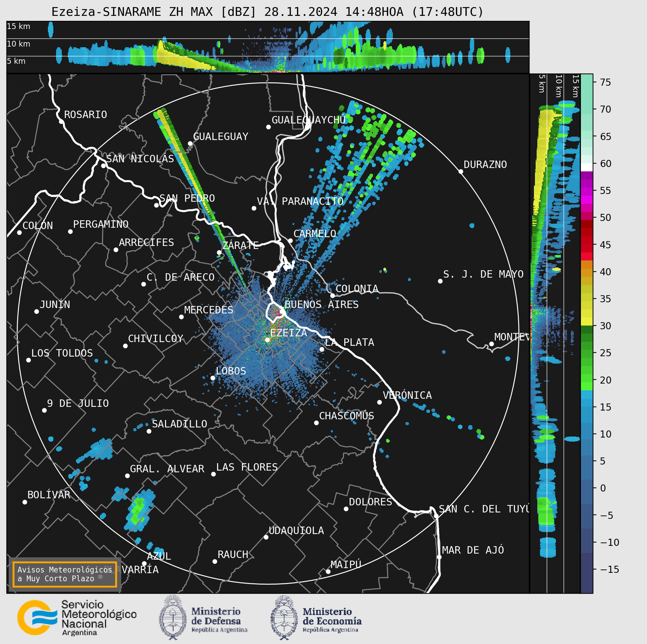This screenshot has height=644, width=647.
Task: Click the white 60 dBZ color bar segment
Action: click(587, 167)
